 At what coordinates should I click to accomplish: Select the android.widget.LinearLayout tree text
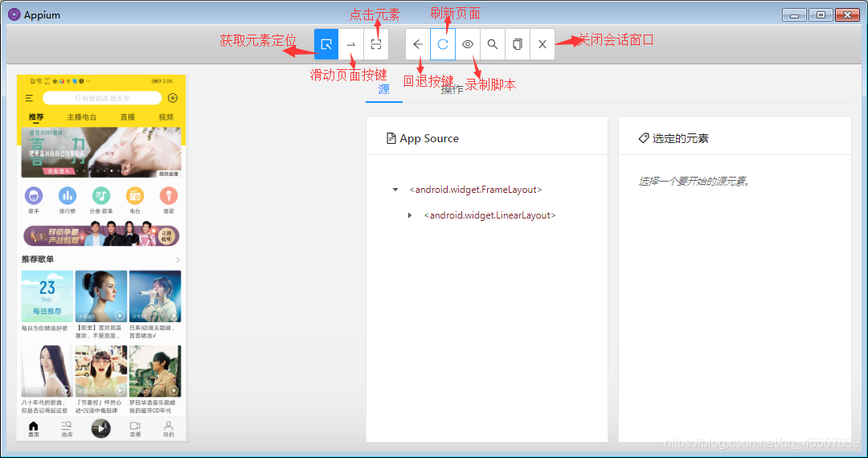[x=489, y=215]
